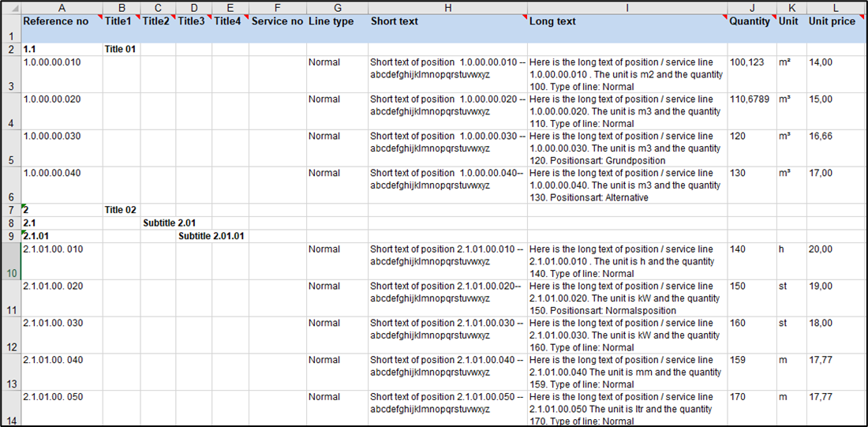Select the 'Subtitle 2.01.01' cell
Image resolution: width=868 pixels, height=427 pixels.
pos(211,236)
